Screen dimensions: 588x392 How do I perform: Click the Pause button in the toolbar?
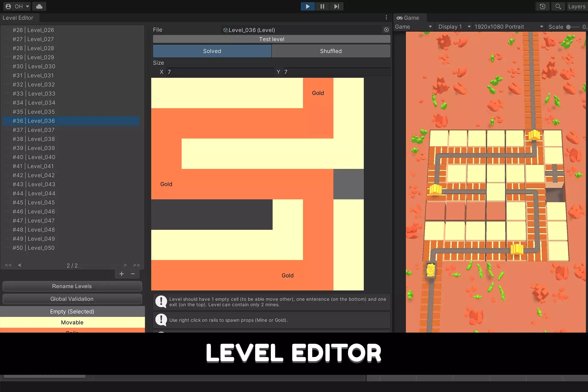[x=322, y=6]
